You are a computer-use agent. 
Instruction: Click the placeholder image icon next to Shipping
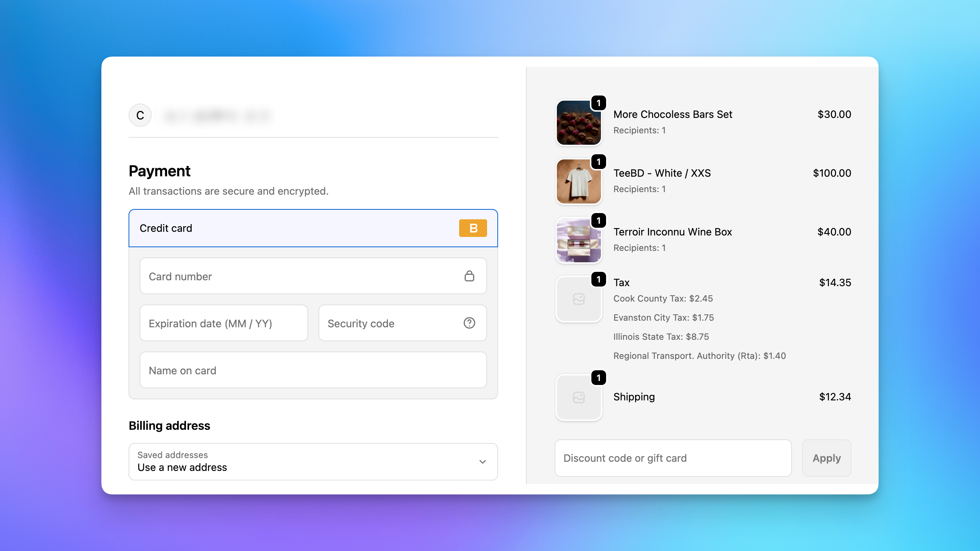coord(578,397)
